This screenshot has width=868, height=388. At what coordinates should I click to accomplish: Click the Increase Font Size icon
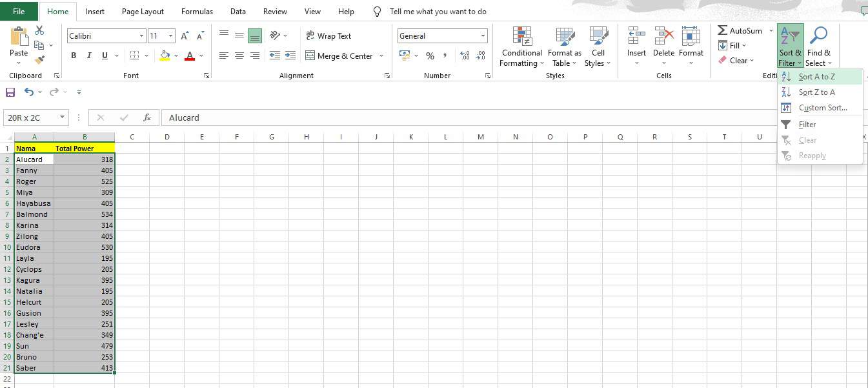pos(185,36)
